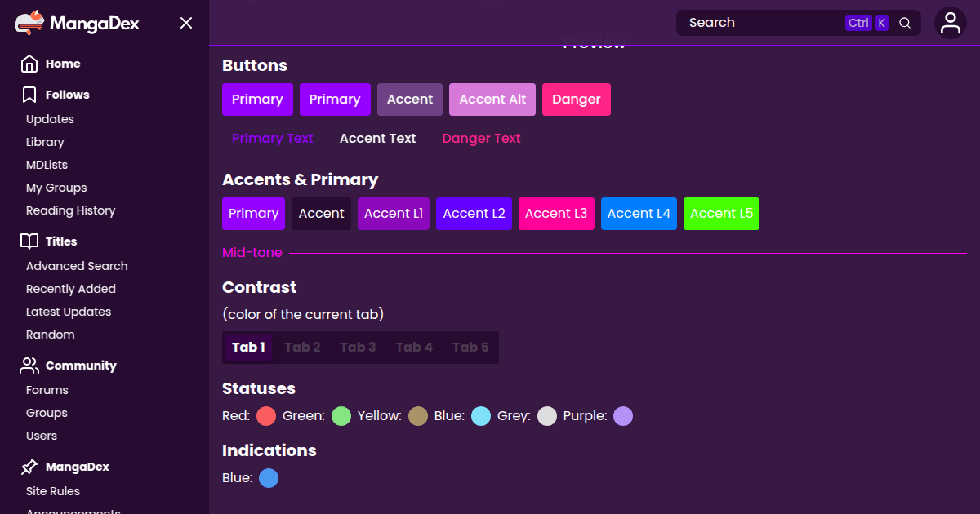This screenshot has width=980, height=514.
Task: Open the user profile avatar icon
Action: tap(951, 23)
